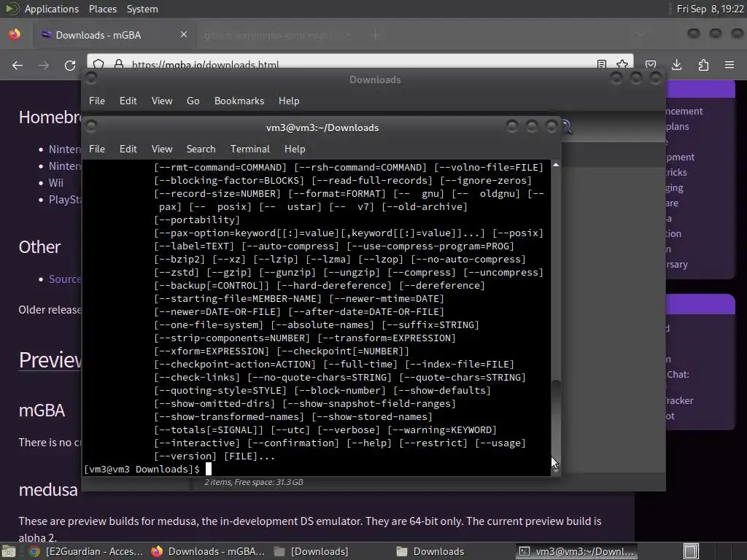Bookmark this page with star icon
The image size is (747, 560).
tap(622, 64)
